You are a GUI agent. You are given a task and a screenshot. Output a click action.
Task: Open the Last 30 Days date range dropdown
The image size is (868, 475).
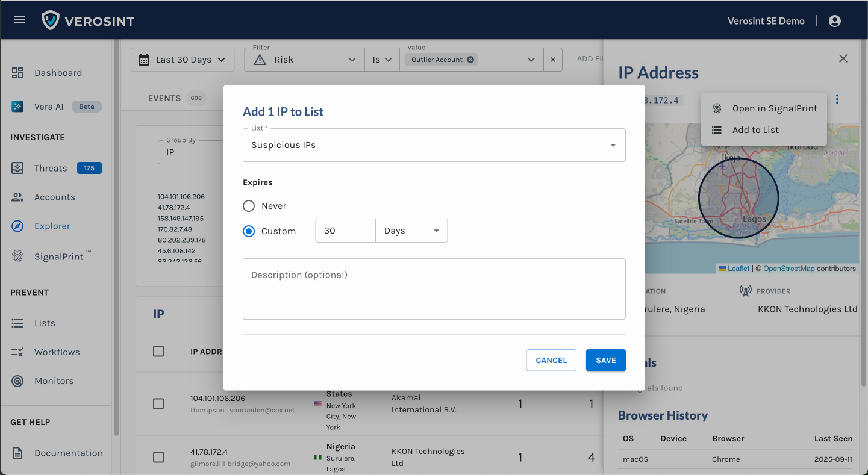click(x=183, y=60)
